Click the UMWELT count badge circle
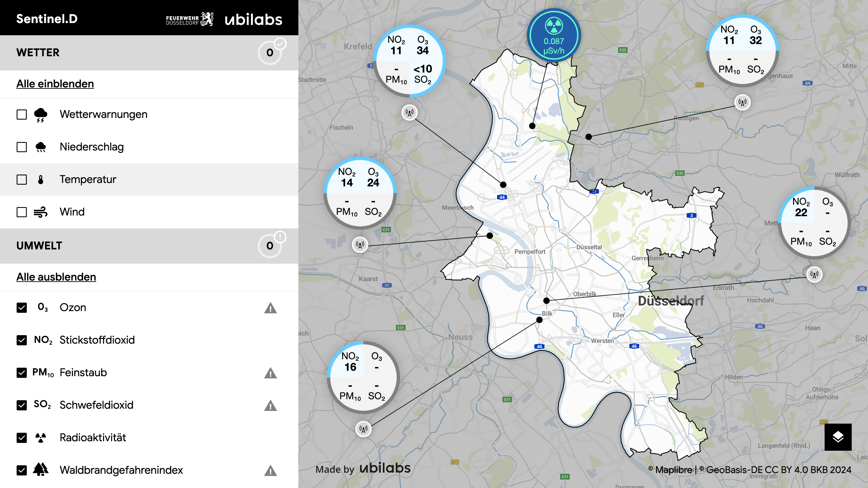The height and width of the screenshot is (488, 868). [x=270, y=246]
